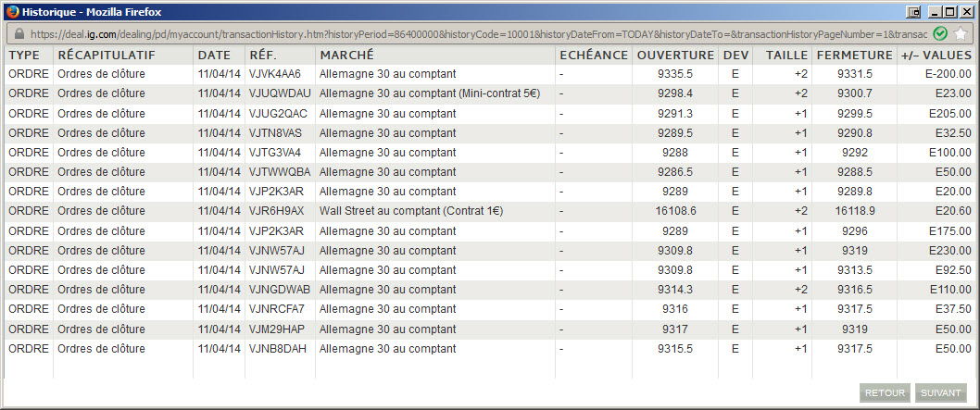Close the Historique window
980x410 pixels.
964,12
